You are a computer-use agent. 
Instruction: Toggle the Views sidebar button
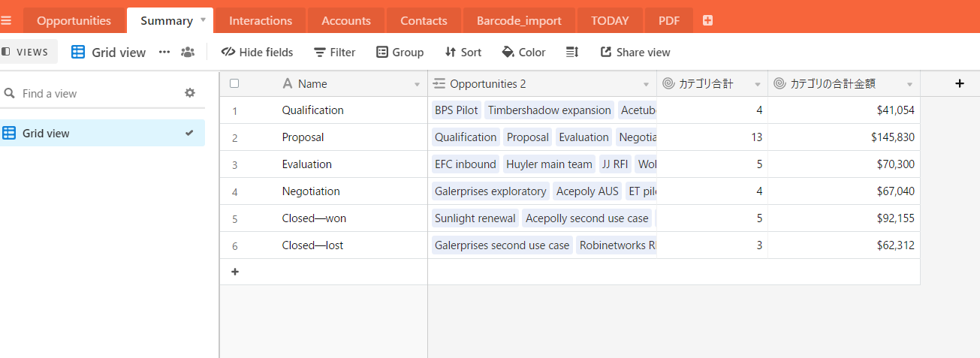coord(27,52)
